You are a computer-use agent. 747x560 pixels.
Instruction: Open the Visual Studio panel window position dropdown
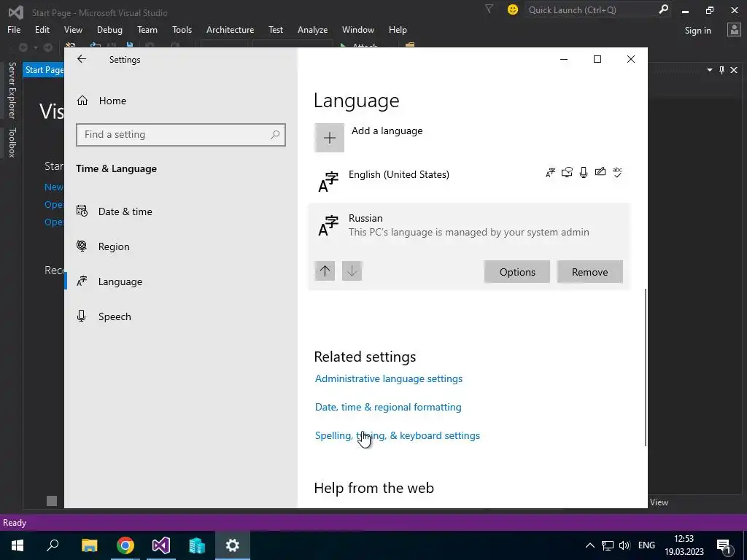point(710,70)
